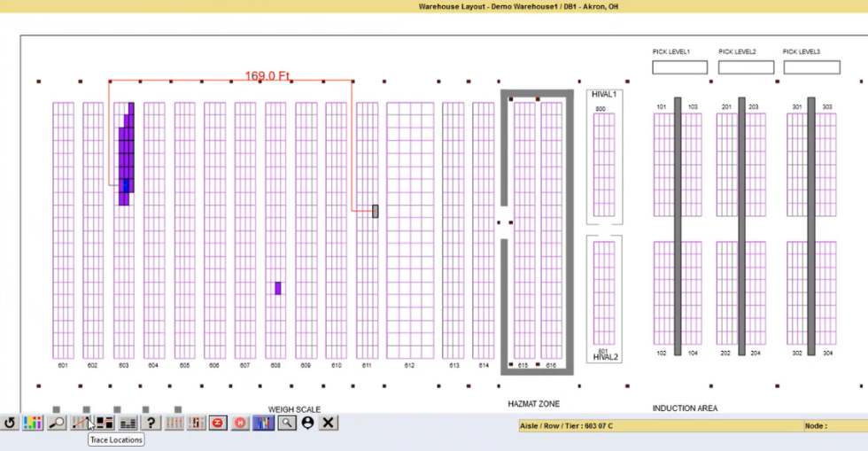Click the red Z circle icon
Image resolution: width=868 pixels, height=451 pixels.
point(218,423)
